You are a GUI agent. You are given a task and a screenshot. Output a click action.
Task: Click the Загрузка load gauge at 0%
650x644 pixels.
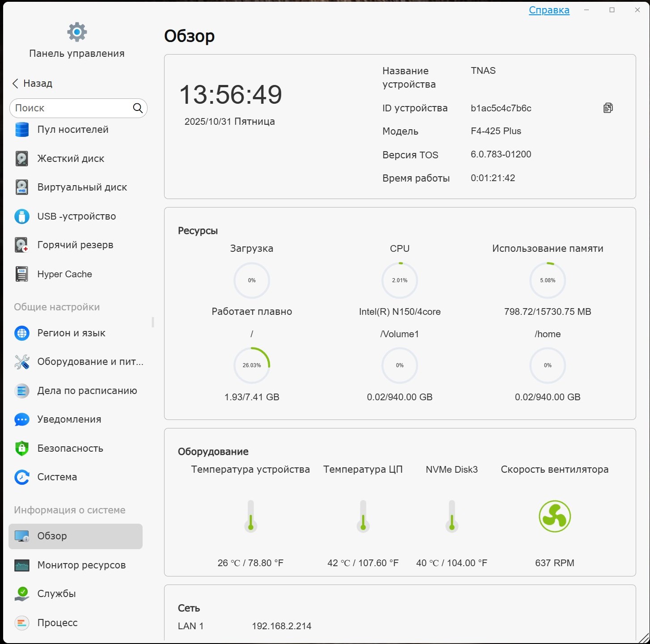click(252, 280)
